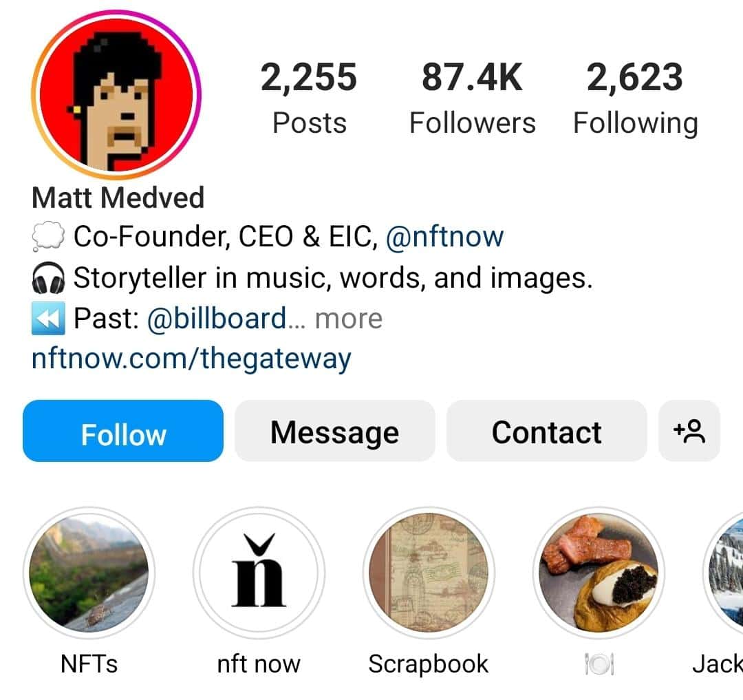View the 2,255 Posts count
The height and width of the screenshot is (700, 743).
(x=309, y=96)
